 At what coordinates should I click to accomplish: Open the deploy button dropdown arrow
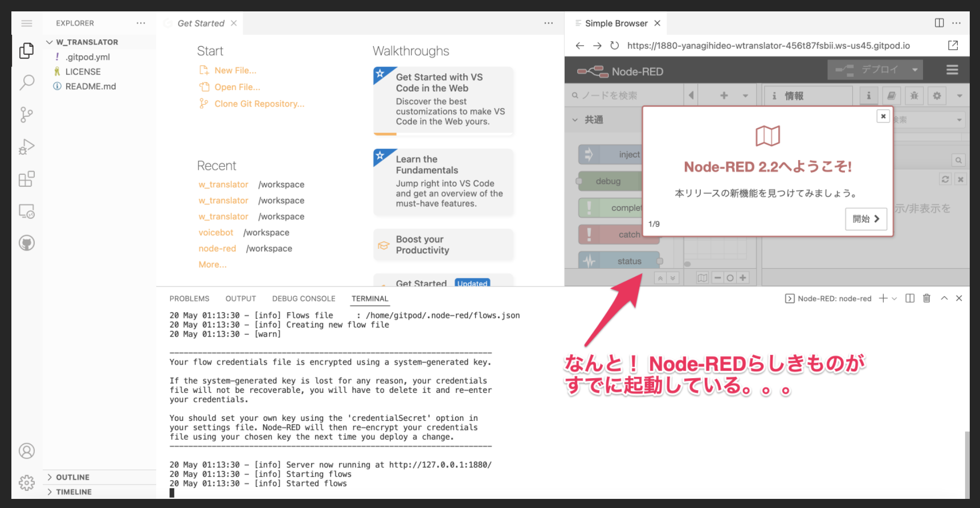[915, 70]
